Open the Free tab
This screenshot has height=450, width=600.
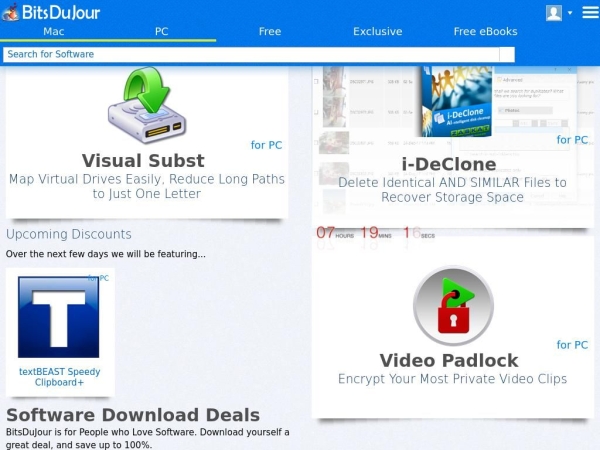(x=270, y=31)
